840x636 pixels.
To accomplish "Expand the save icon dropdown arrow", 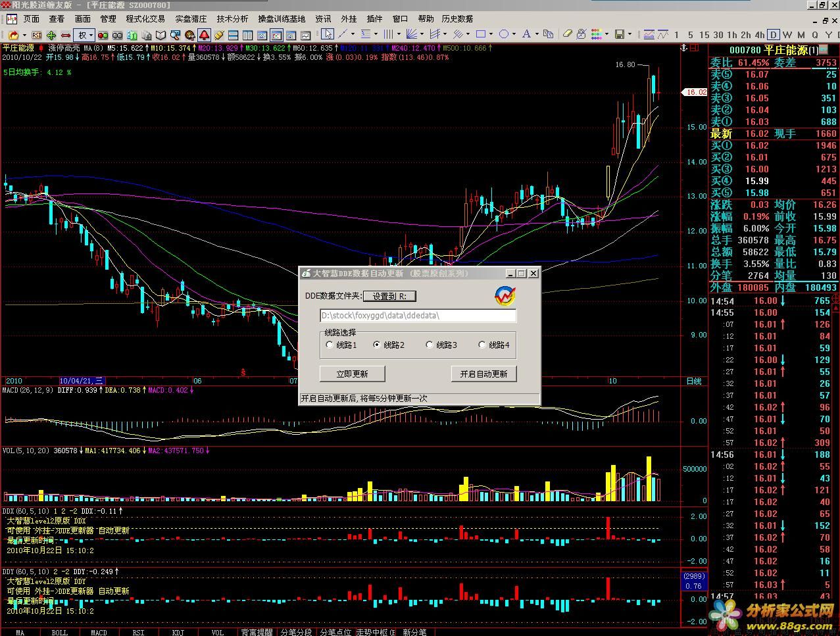I will coord(630,34).
